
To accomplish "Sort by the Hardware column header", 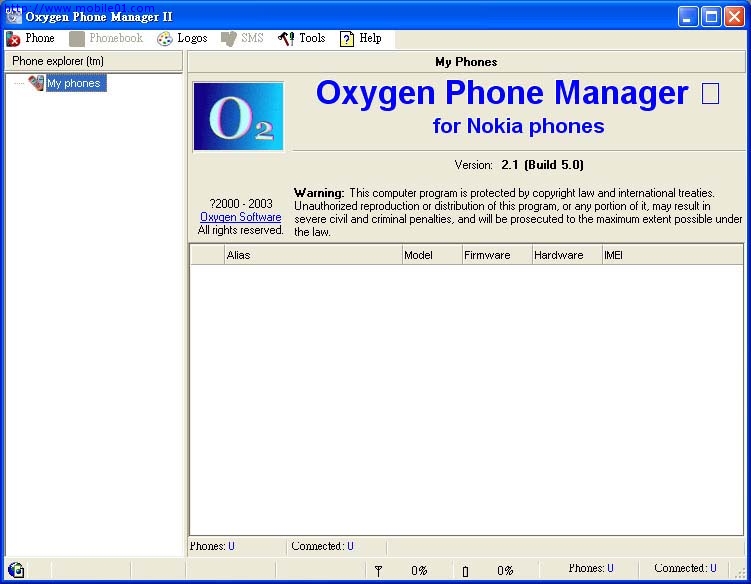I will pyautogui.click(x=567, y=255).
